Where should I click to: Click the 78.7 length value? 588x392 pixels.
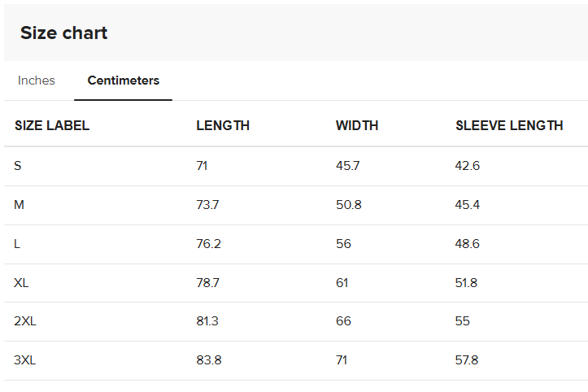pos(207,282)
